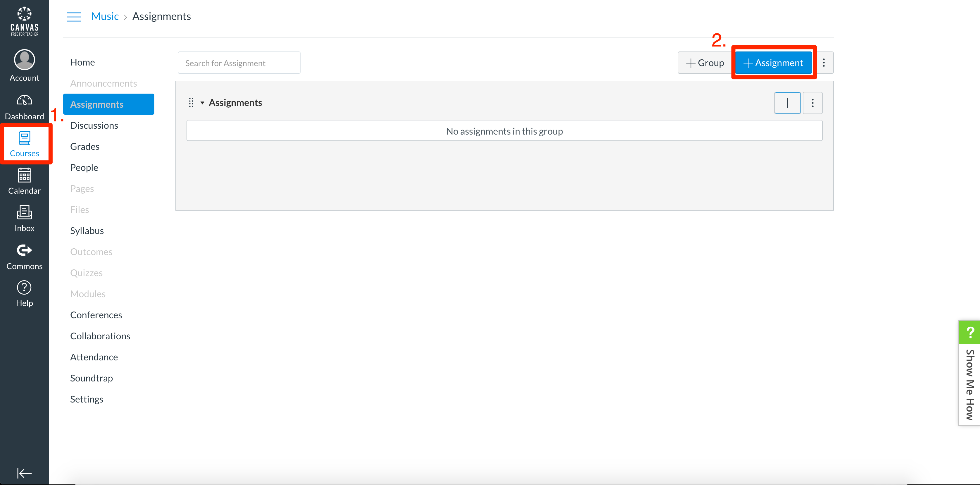Click the Search for Assignment input field
Viewport: 980px width, 485px height.
click(x=239, y=63)
